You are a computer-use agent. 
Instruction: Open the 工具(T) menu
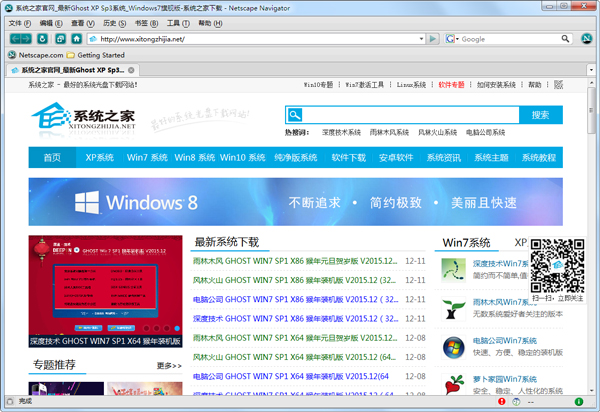click(176, 22)
